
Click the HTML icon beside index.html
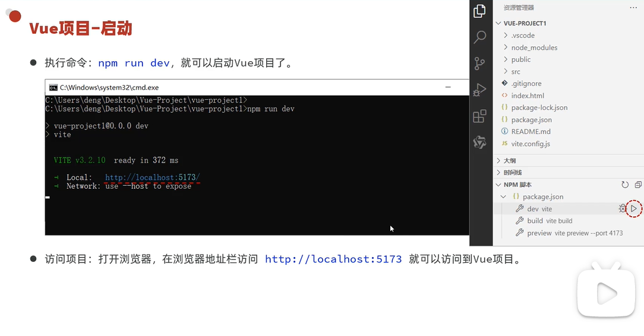pyautogui.click(x=504, y=95)
